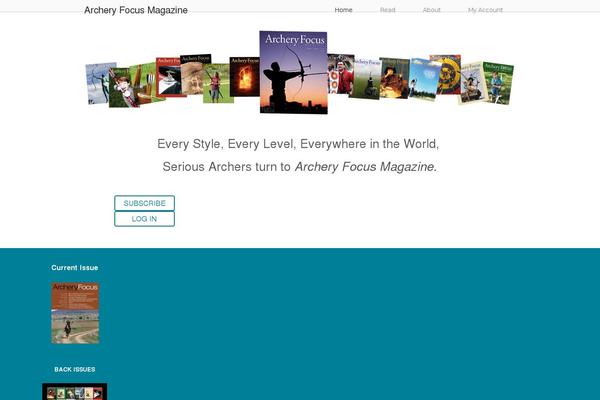Click the LOG IN button
The image size is (600, 400).
click(144, 219)
